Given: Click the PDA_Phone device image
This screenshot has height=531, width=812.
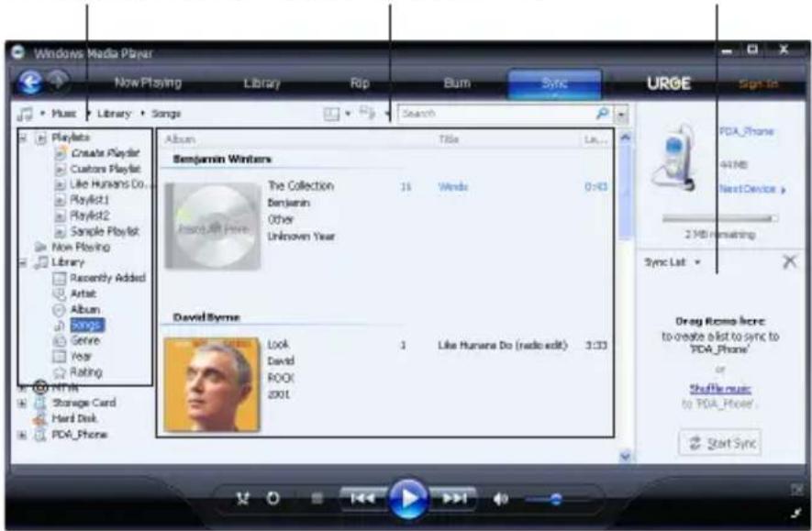Looking at the screenshot, I should 673,157.
